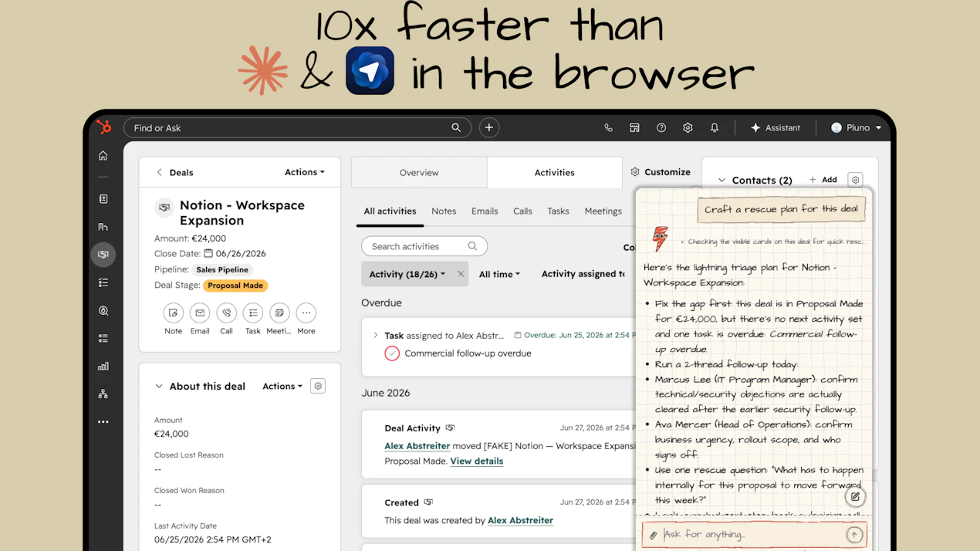Open the Actions dropdown next to Deals
980x551 pixels.
(x=305, y=172)
